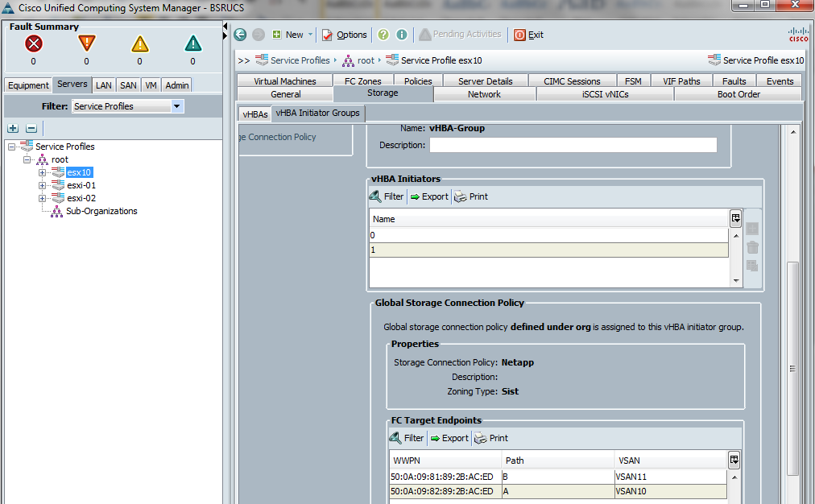Open the iSCSI vNICs tab
815x504 pixels.
click(605, 94)
